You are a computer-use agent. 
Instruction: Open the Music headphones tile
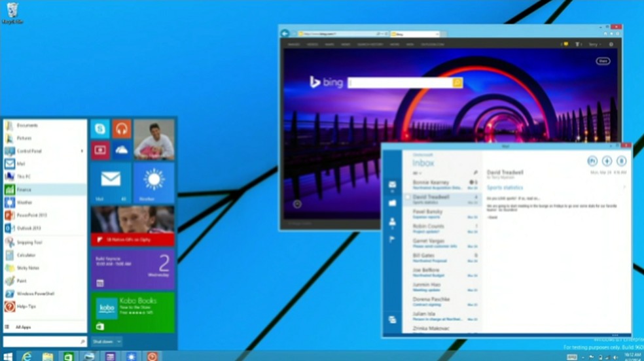122,129
